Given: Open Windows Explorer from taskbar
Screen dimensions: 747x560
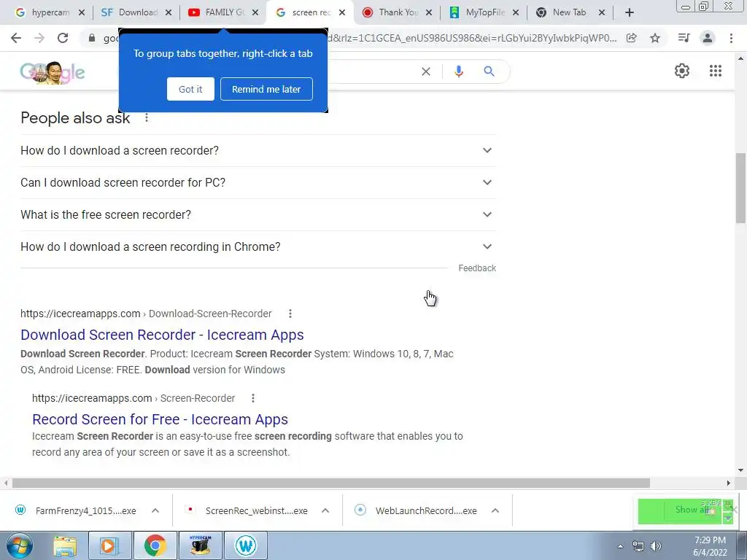Looking at the screenshot, I should [x=64, y=545].
